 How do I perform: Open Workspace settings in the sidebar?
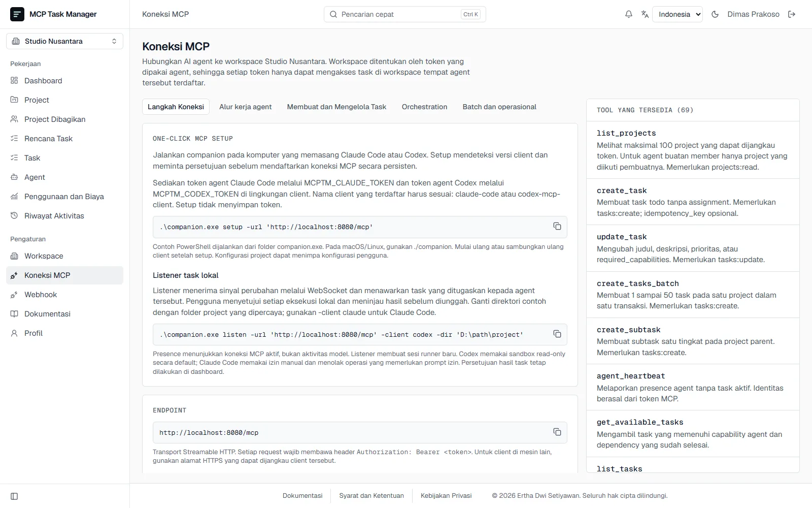click(x=64, y=256)
